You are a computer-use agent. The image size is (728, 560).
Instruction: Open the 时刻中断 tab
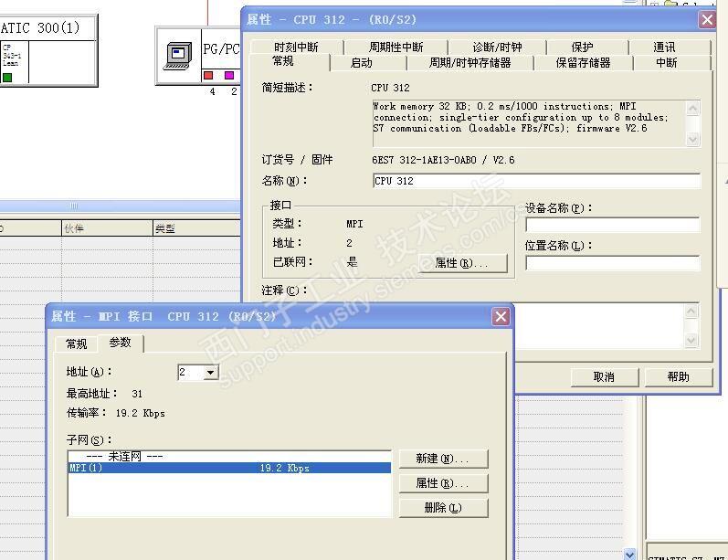coord(296,47)
